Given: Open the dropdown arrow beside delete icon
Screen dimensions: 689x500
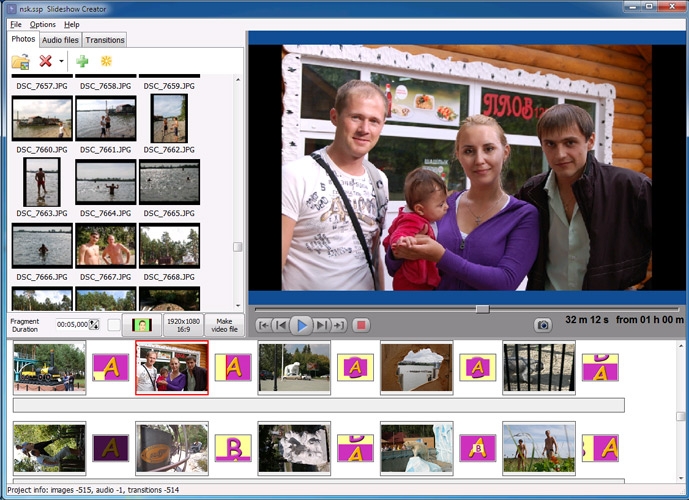Looking at the screenshot, I should point(60,62).
